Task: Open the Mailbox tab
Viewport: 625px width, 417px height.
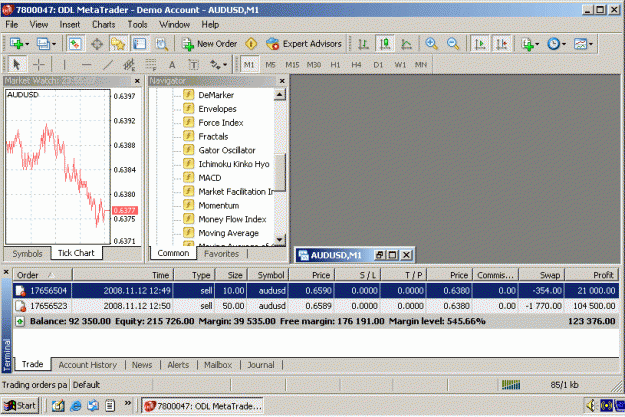Action: [218, 365]
